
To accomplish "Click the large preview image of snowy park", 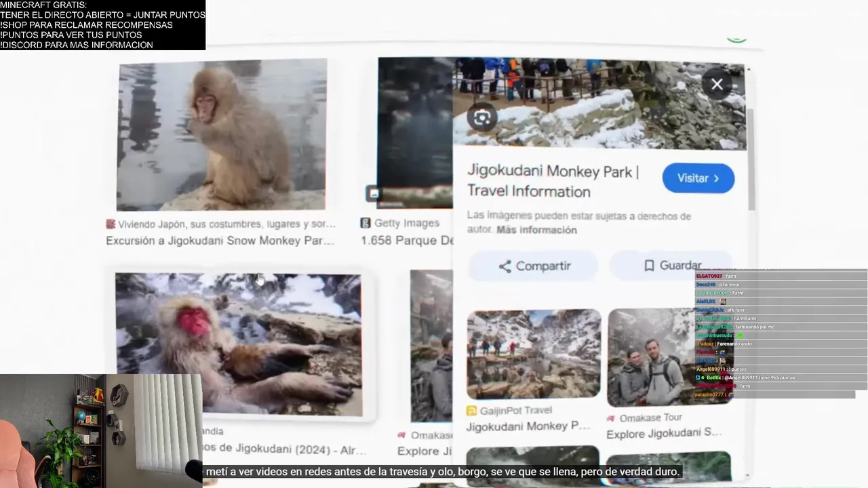I will point(599,104).
